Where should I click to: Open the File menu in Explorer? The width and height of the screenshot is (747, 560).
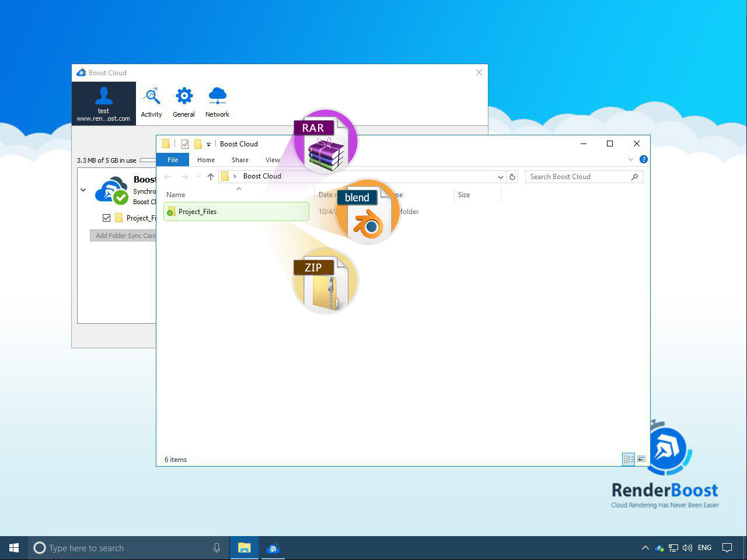(x=173, y=160)
